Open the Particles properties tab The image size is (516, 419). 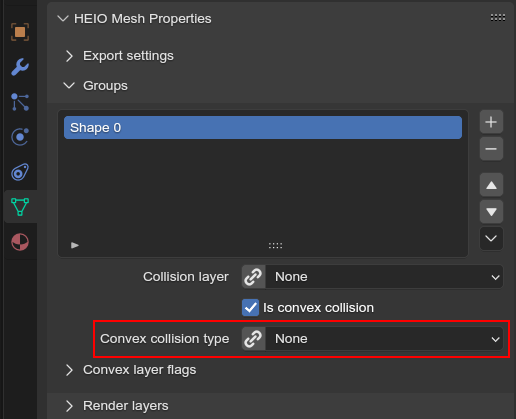click(x=20, y=102)
